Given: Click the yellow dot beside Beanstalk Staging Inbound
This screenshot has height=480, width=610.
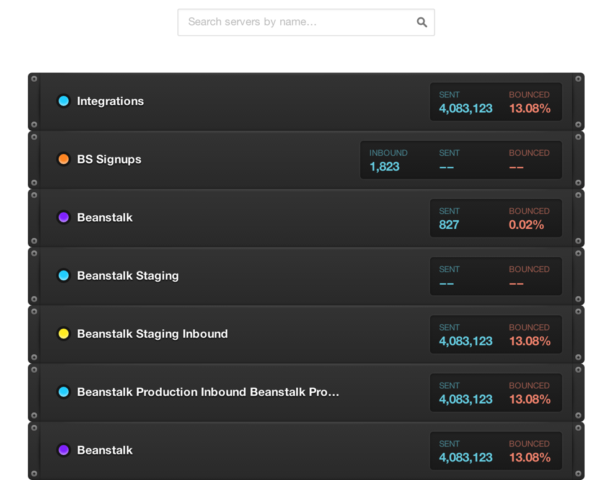Looking at the screenshot, I should [63, 334].
